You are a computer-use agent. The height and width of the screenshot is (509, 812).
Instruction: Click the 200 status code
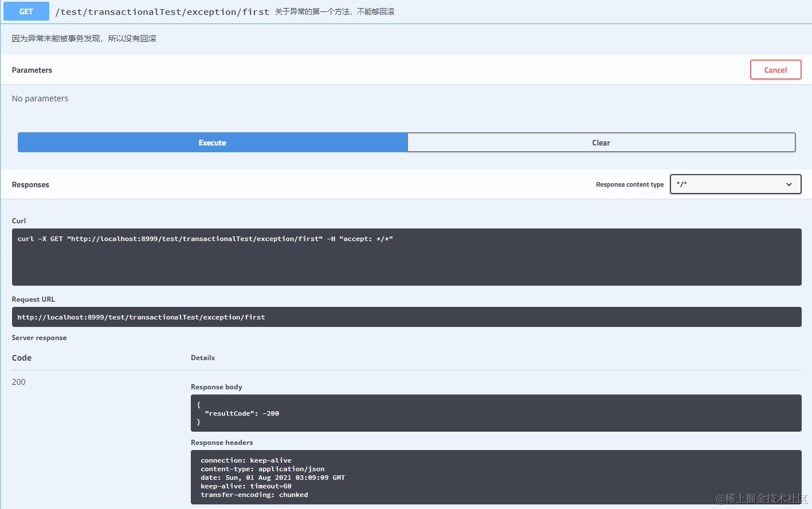[x=18, y=382]
